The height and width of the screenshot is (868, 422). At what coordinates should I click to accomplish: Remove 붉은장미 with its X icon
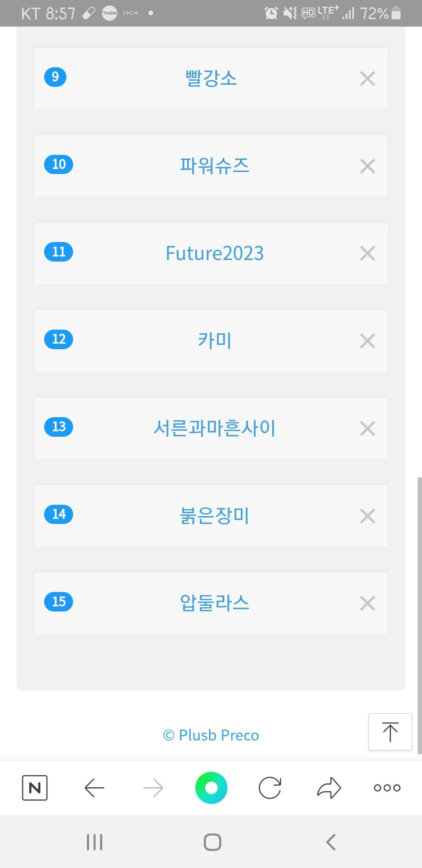[x=367, y=516]
